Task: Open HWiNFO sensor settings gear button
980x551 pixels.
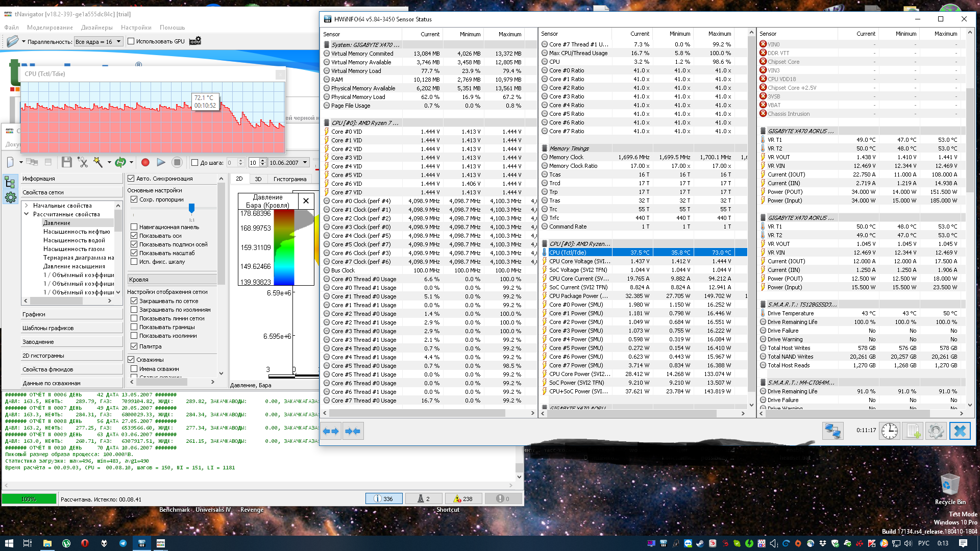Action: [936, 431]
